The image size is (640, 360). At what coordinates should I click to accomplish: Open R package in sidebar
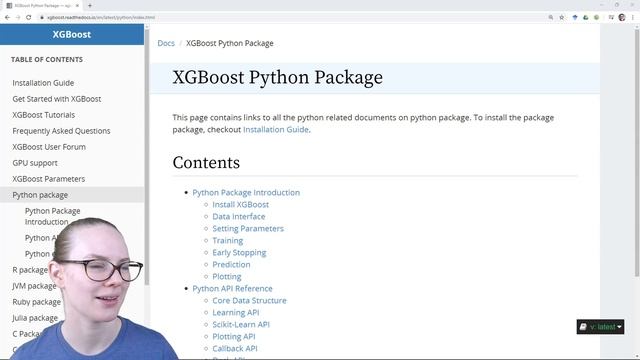point(30,270)
